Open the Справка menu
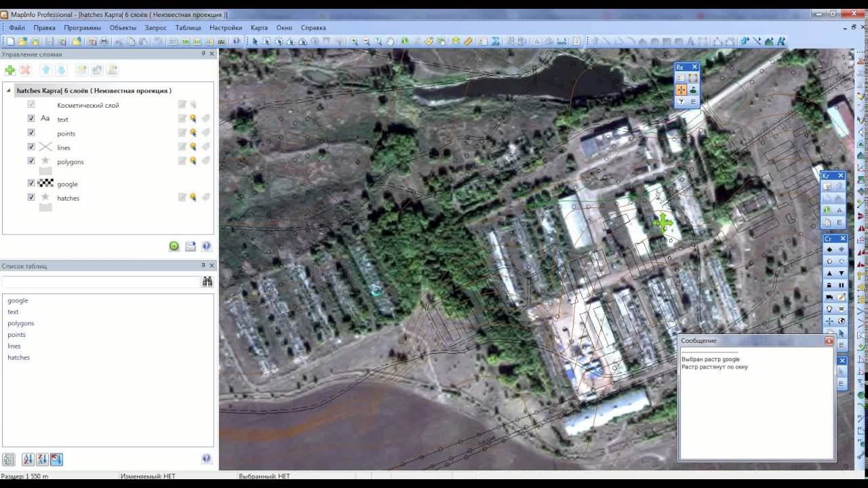This screenshot has height=488, width=868. [313, 28]
